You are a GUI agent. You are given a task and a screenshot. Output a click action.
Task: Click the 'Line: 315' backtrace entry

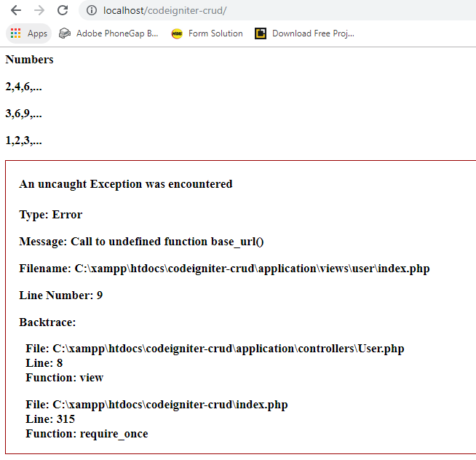(x=50, y=419)
